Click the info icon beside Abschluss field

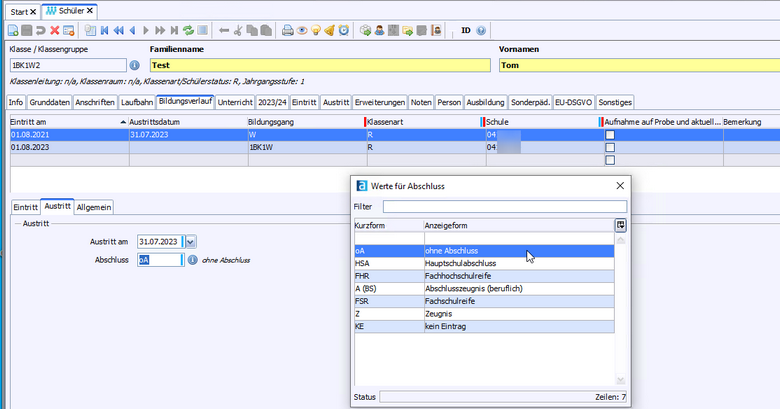[x=193, y=260]
